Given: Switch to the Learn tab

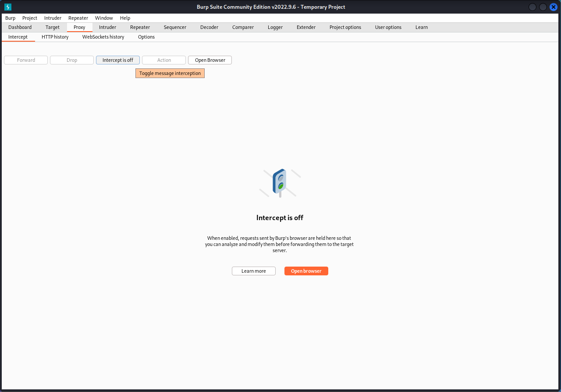Looking at the screenshot, I should [x=422, y=27].
